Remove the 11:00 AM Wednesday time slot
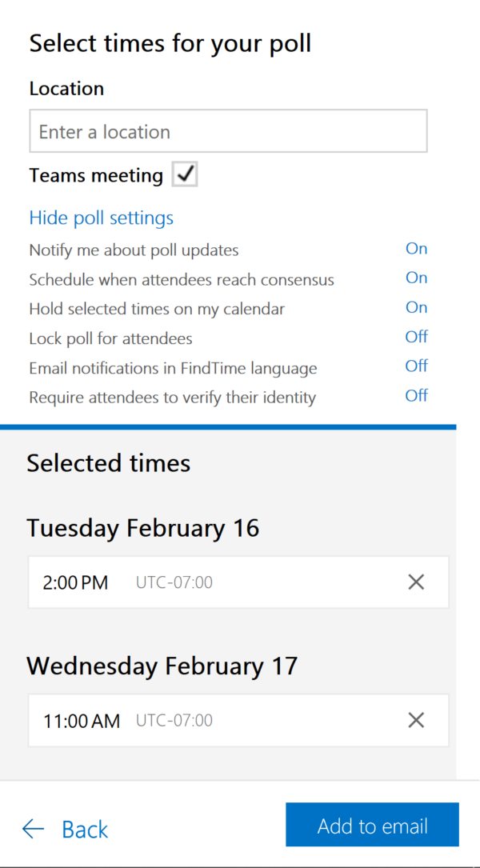This screenshot has width=480, height=868. point(416,720)
